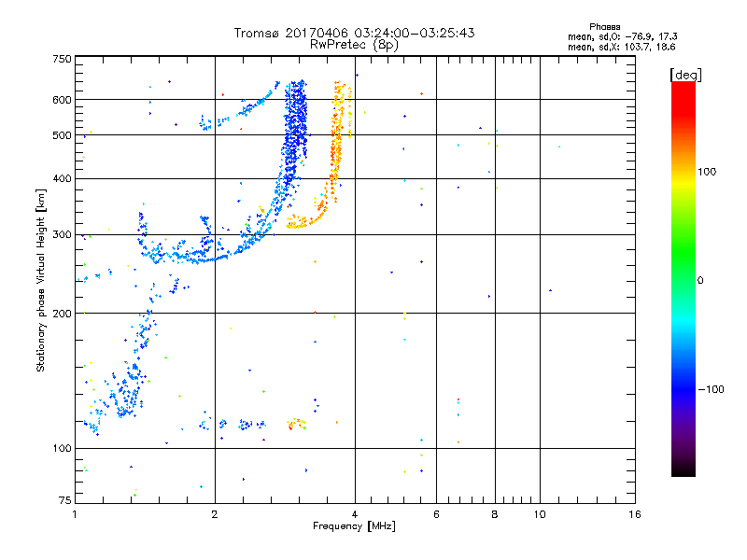Screen dimensions: 747x560
Task: Click x-axis tick label '16'
Action: pyautogui.click(x=635, y=514)
